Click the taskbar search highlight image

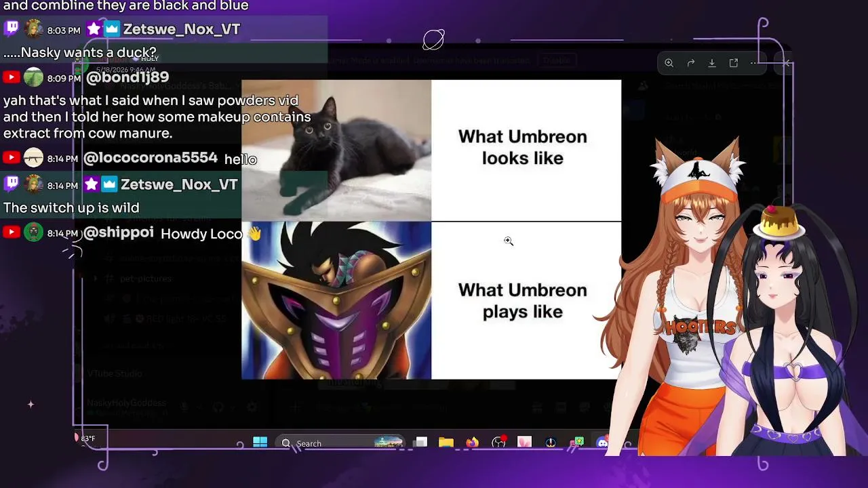point(389,443)
